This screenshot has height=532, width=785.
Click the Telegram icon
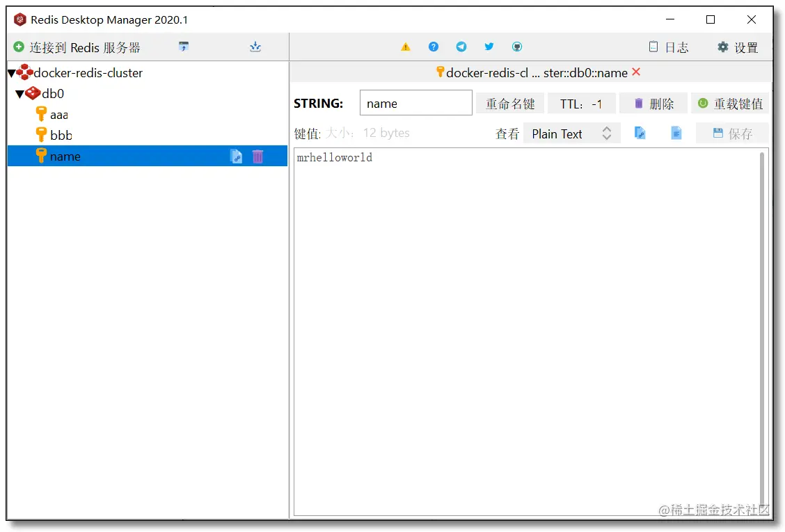(x=461, y=47)
